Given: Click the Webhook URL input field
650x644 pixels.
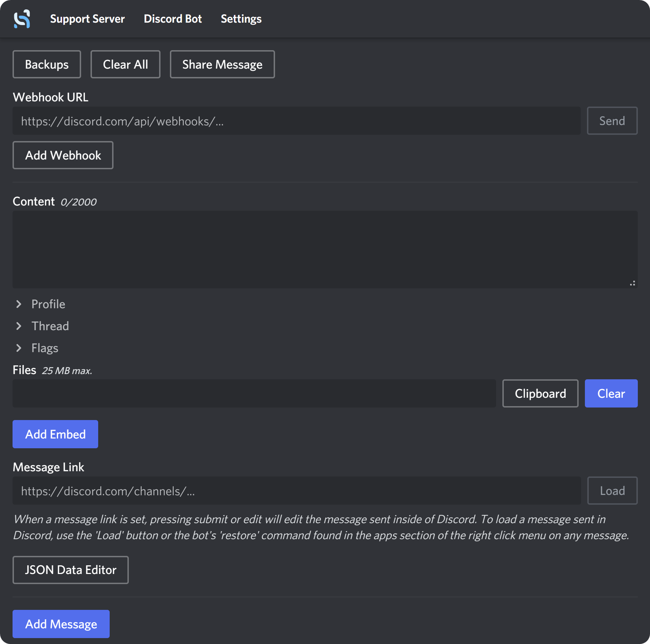Looking at the screenshot, I should [x=296, y=121].
